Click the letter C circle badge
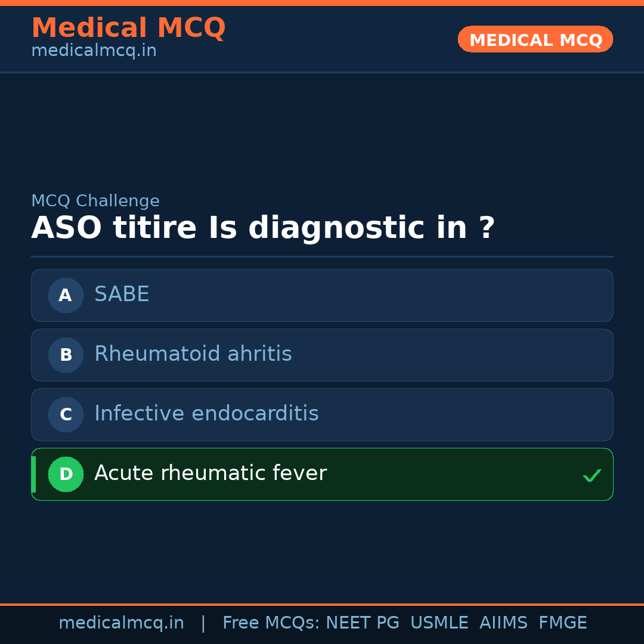The height and width of the screenshot is (644, 644). (66, 414)
